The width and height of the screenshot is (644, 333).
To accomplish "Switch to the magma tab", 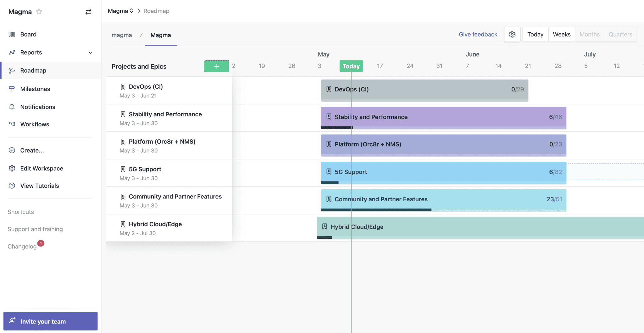I will coord(122,35).
